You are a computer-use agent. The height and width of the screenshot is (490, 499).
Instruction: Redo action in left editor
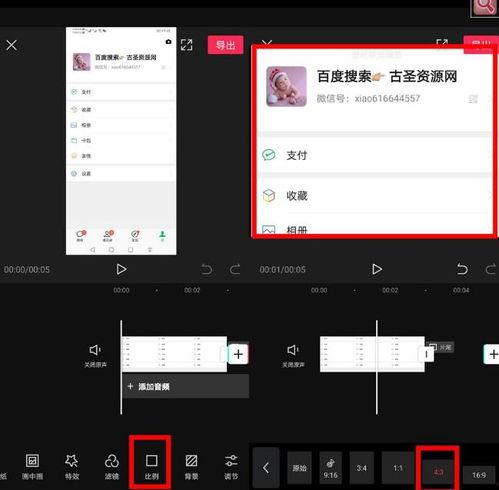coord(235,269)
